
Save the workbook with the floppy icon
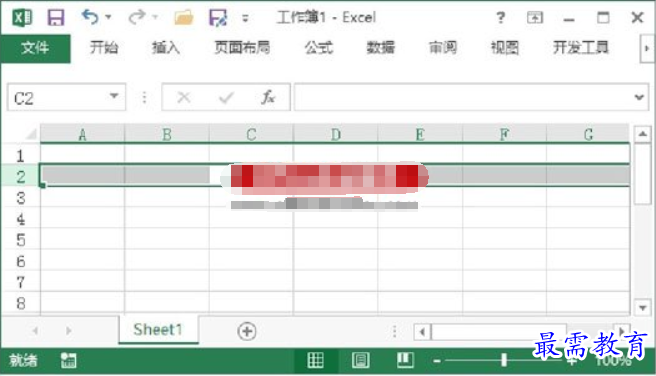pyautogui.click(x=56, y=18)
